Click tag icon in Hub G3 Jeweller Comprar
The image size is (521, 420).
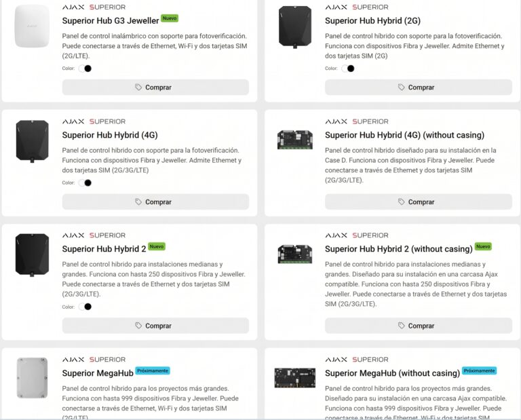tap(138, 87)
